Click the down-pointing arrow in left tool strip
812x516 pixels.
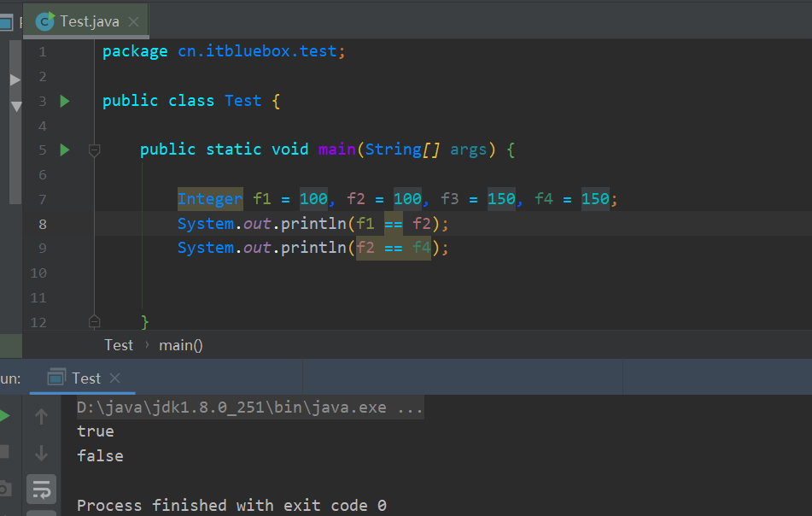point(16,107)
